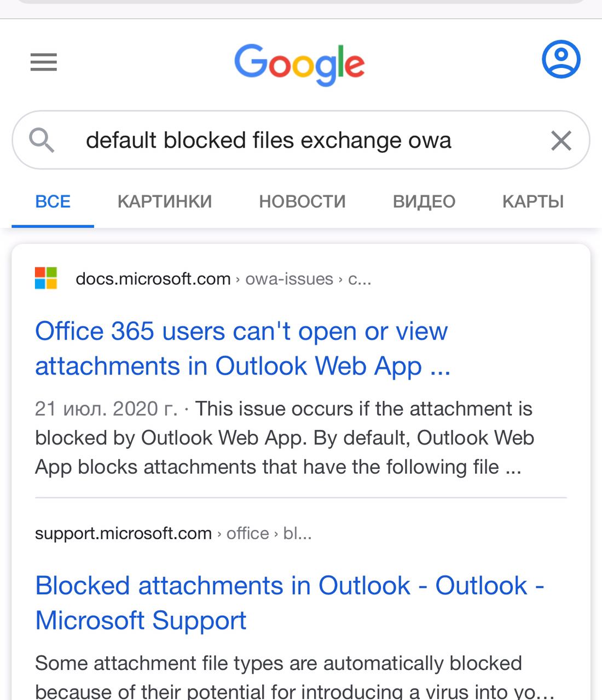This screenshot has width=602, height=700.
Task: Tap the search magnifier icon
Action: click(x=42, y=141)
